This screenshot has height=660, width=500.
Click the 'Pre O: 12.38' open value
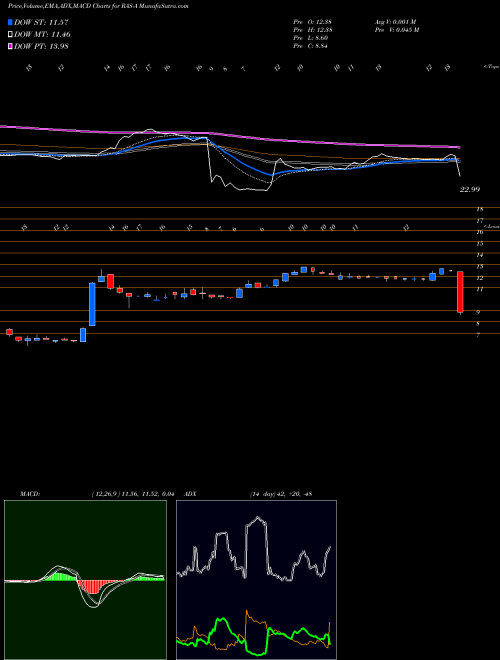tap(311, 22)
